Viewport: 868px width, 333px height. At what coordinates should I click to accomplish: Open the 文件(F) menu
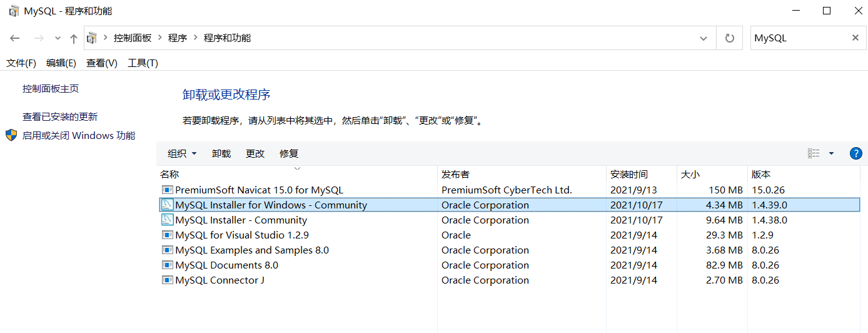tap(21, 63)
